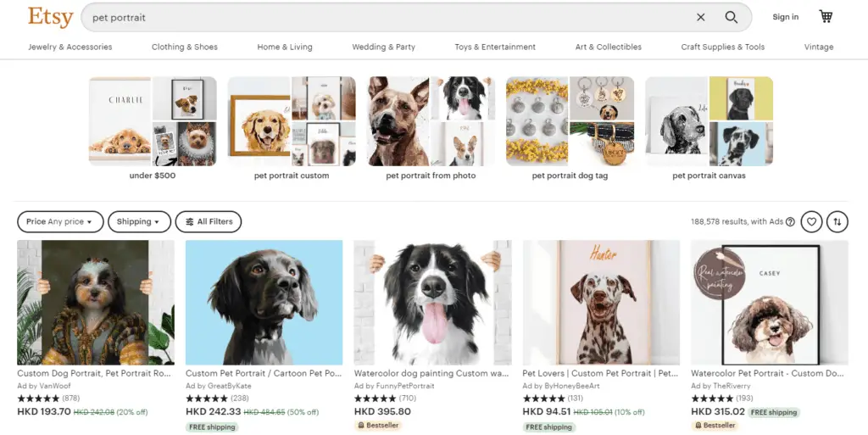Click the Ad by FunnyPetPortrait text
Screen dimensions: 868x435
pyautogui.click(x=394, y=386)
